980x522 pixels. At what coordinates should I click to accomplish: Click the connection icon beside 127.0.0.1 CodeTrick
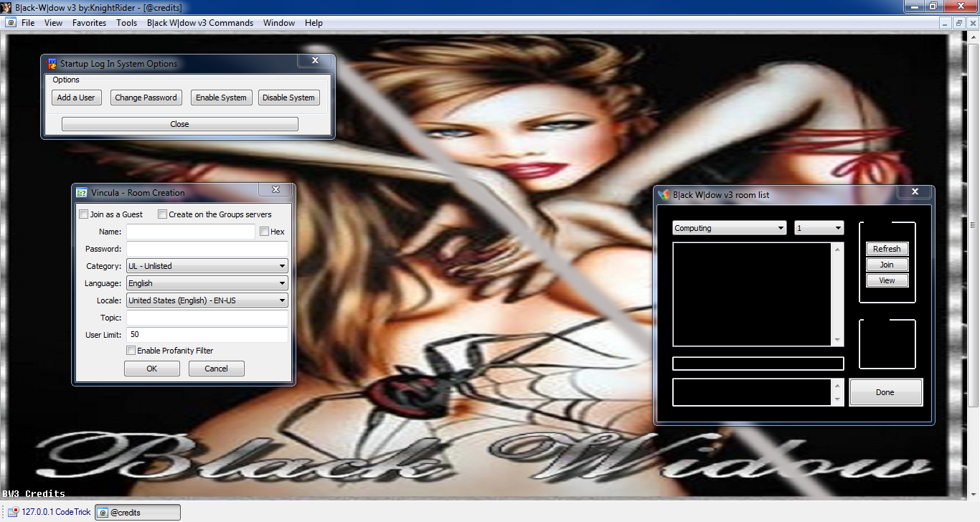point(13,512)
